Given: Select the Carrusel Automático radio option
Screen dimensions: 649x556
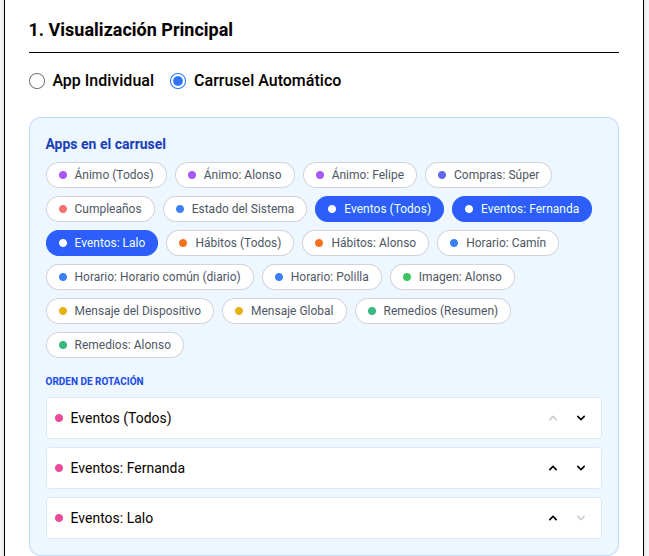Looking at the screenshot, I should click(178, 81).
